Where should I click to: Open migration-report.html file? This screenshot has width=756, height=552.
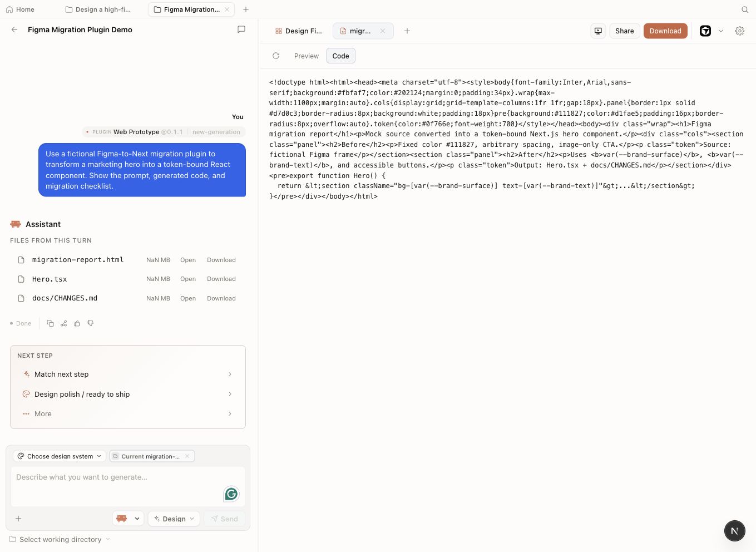[188, 260]
